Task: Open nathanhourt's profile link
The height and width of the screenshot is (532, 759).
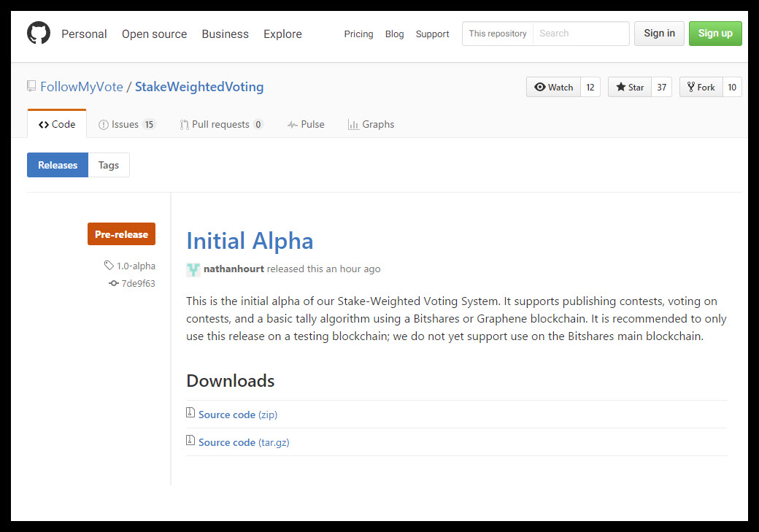Action: (x=234, y=269)
